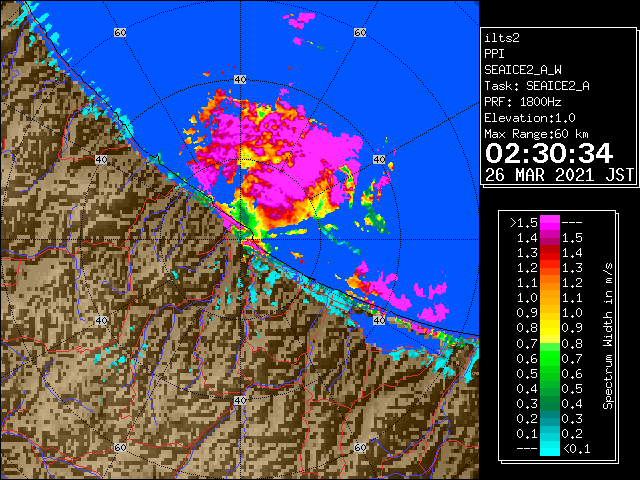The width and height of the screenshot is (640, 480).
Task: Click the "60" range label northwest of radar
Action: click(x=120, y=33)
